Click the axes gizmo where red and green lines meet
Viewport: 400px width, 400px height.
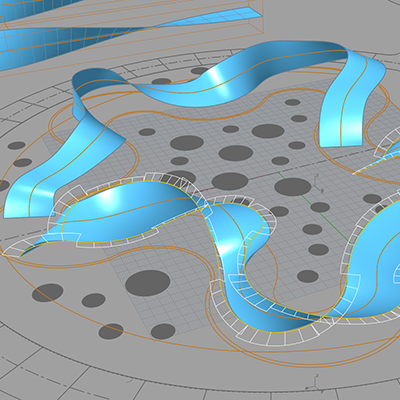tap(318, 184)
